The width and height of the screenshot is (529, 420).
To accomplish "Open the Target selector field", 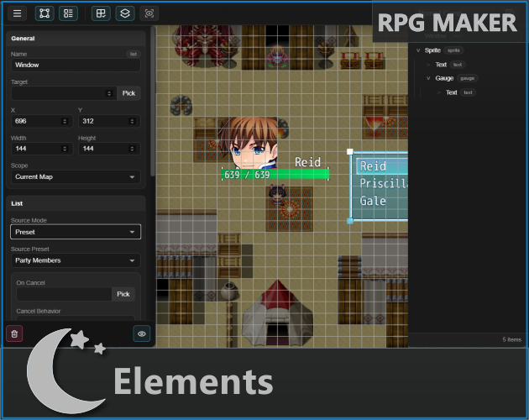I will tap(64, 93).
